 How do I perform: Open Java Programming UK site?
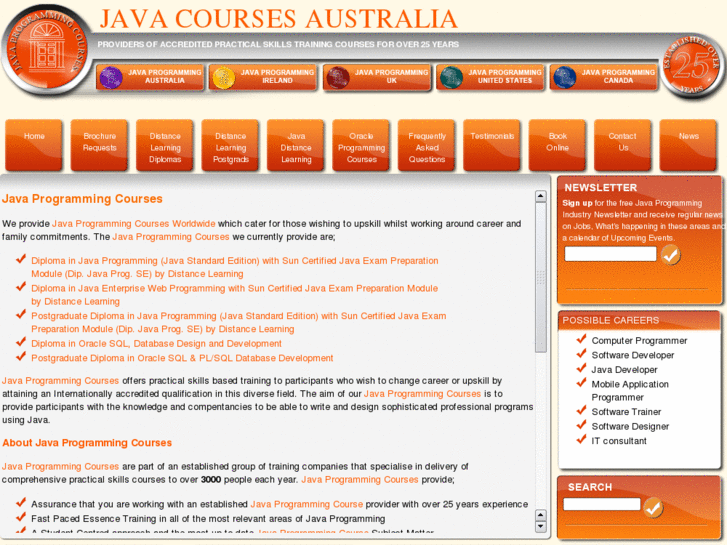tap(377, 77)
